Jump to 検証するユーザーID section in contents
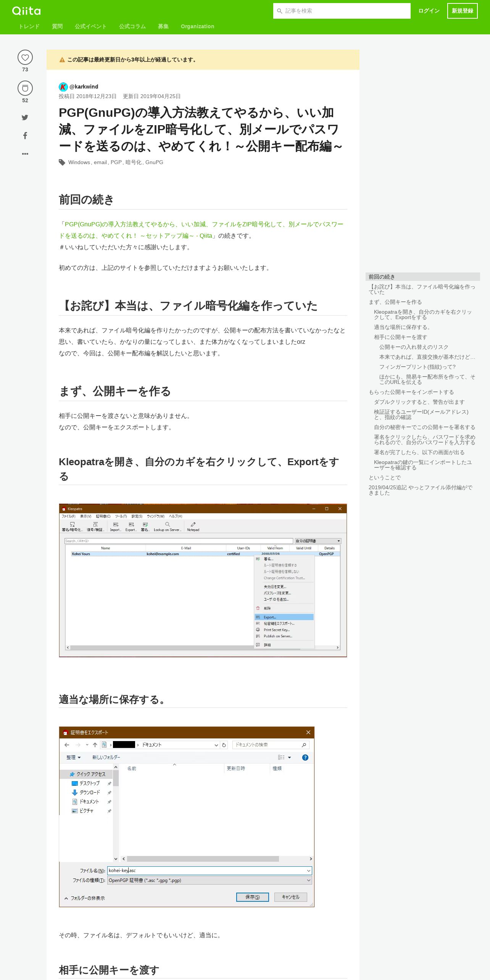This screenshot has height=980, width=490. (421, 414)
